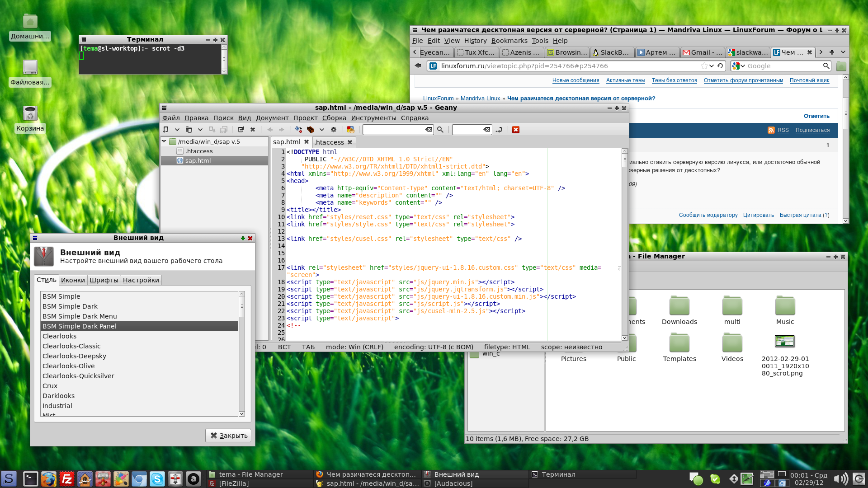Click the build brick icon in Geany toolbar
The image size is (868, 488).
(311, 130)
